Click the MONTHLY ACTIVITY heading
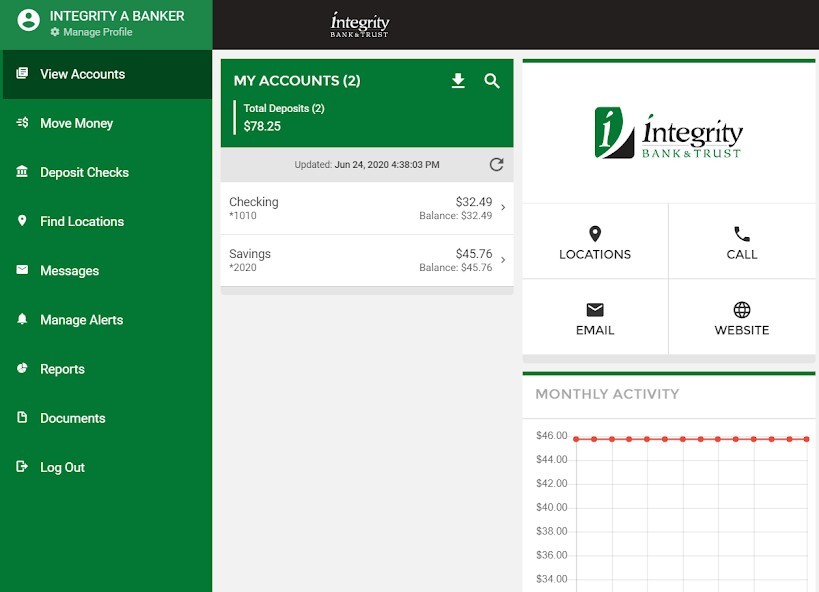The height and width of the screenshot is (592, 819). pos(607,394)
